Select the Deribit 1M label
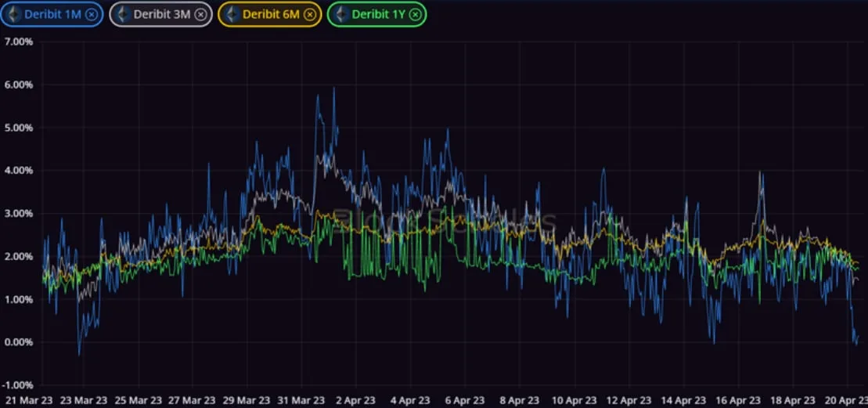The width and height of the screenshot is (868, 408). [x=52, y=15]
